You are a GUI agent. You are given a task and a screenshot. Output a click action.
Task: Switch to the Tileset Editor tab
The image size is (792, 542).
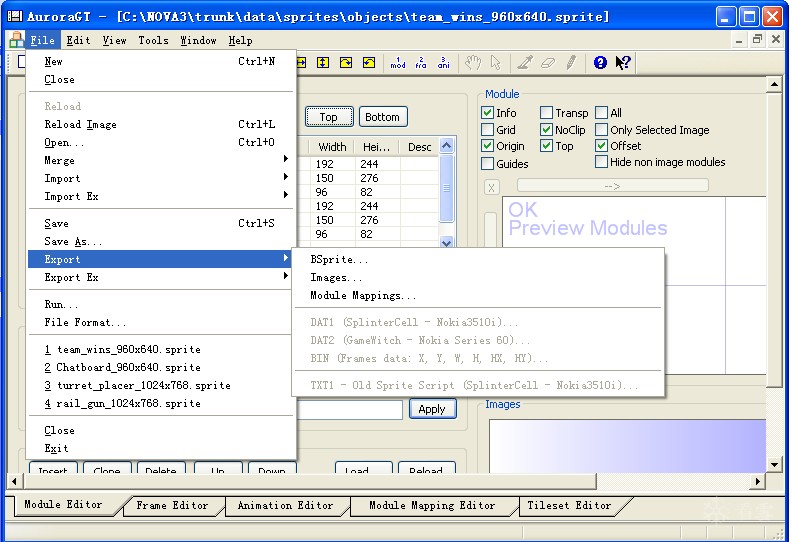[569, 505]
